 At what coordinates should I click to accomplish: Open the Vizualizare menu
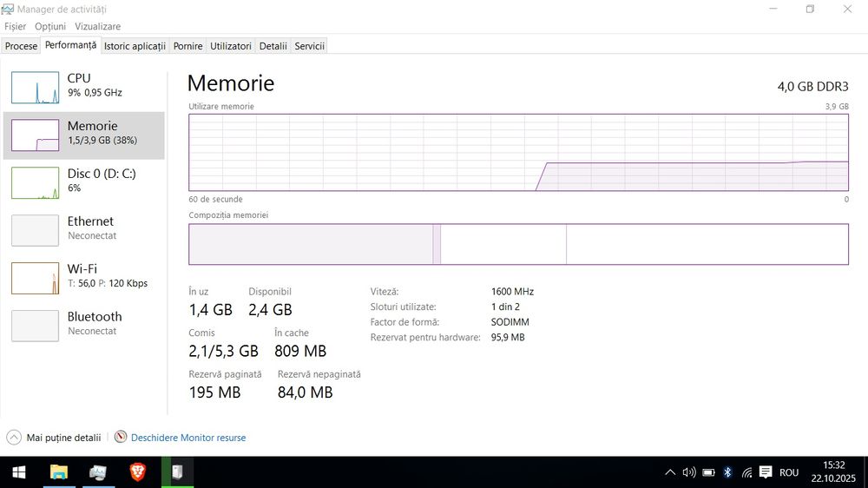97,27
